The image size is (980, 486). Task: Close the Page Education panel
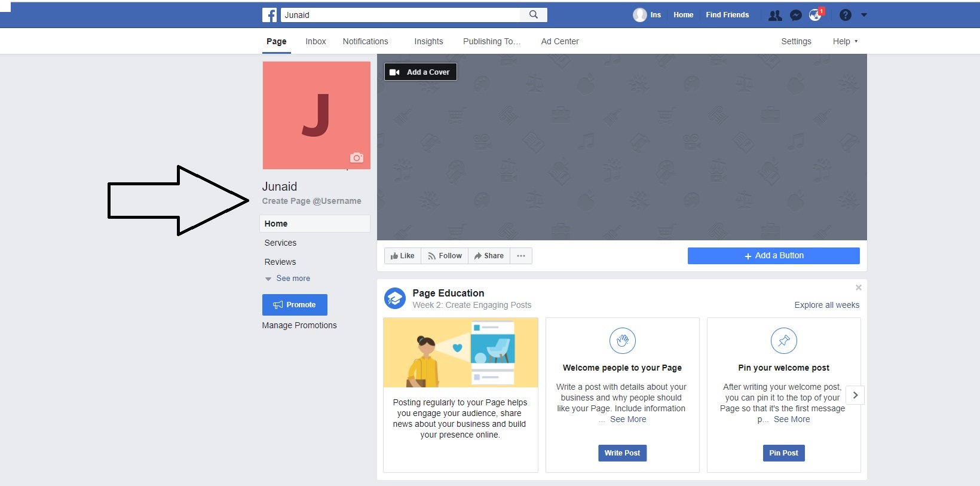click(x=858, y=288)
